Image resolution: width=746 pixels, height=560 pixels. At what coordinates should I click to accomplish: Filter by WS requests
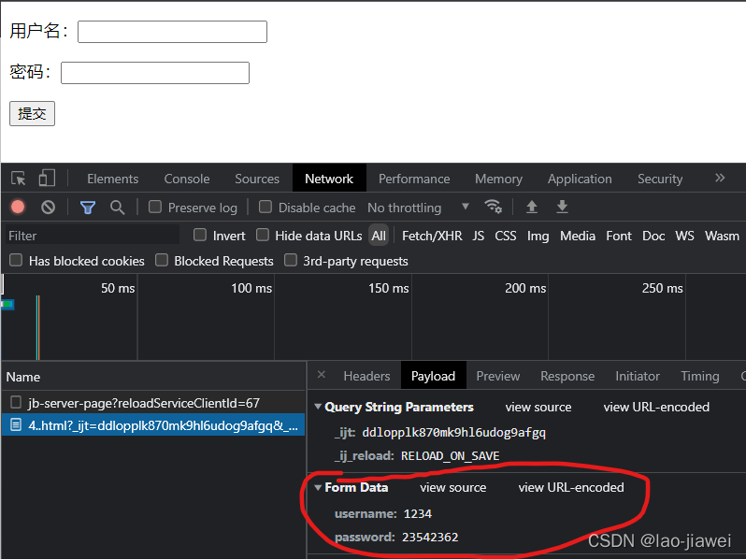tap(684, 236)
